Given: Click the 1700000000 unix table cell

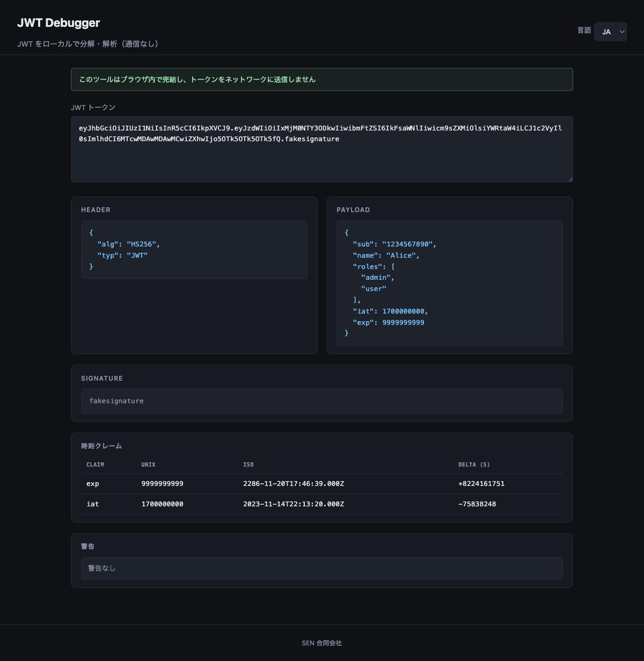Looking at the screenshot, I should click(x=162, y=504).
